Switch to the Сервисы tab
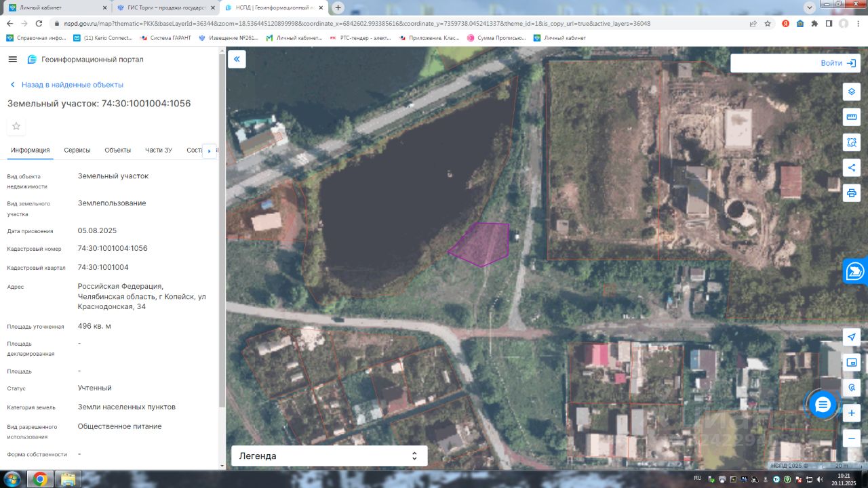The height and width of the screenshot is (488, 868). [77, 150]
